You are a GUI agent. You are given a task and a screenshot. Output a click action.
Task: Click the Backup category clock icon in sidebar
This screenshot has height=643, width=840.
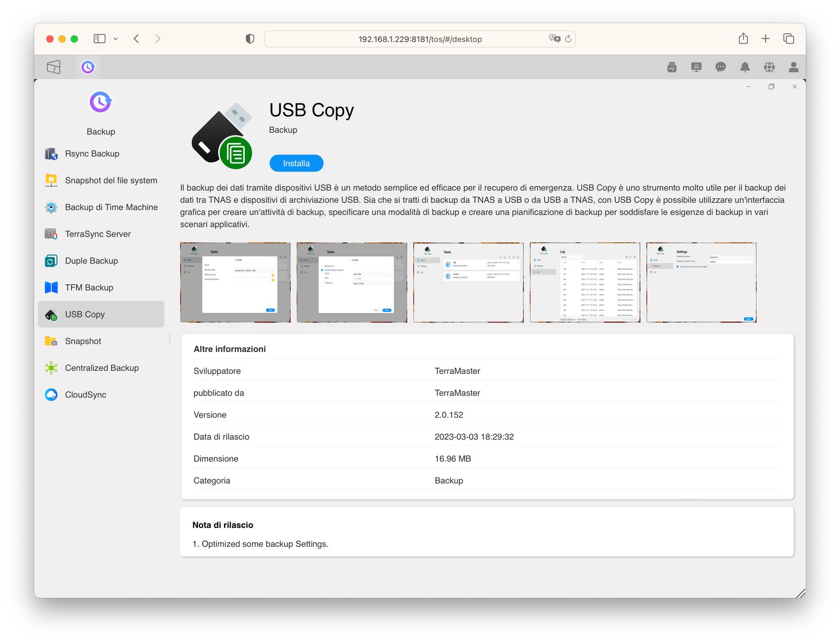point(101,102)
